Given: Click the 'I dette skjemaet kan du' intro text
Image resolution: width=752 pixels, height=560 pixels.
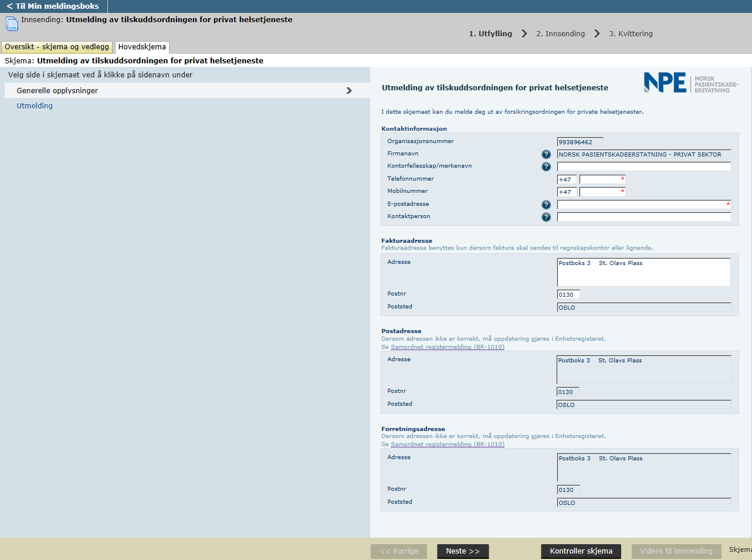Looking at the screenshot, I should point(512,111).
